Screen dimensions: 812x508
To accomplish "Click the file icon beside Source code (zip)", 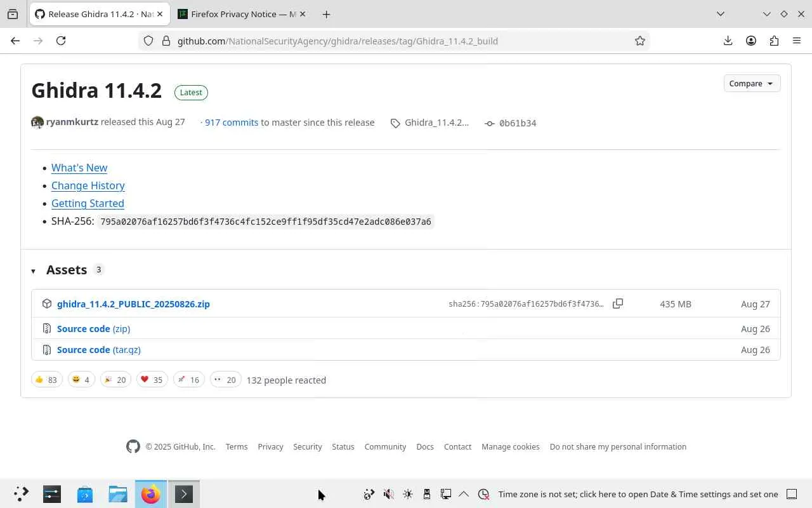I will tap(47, 328).
